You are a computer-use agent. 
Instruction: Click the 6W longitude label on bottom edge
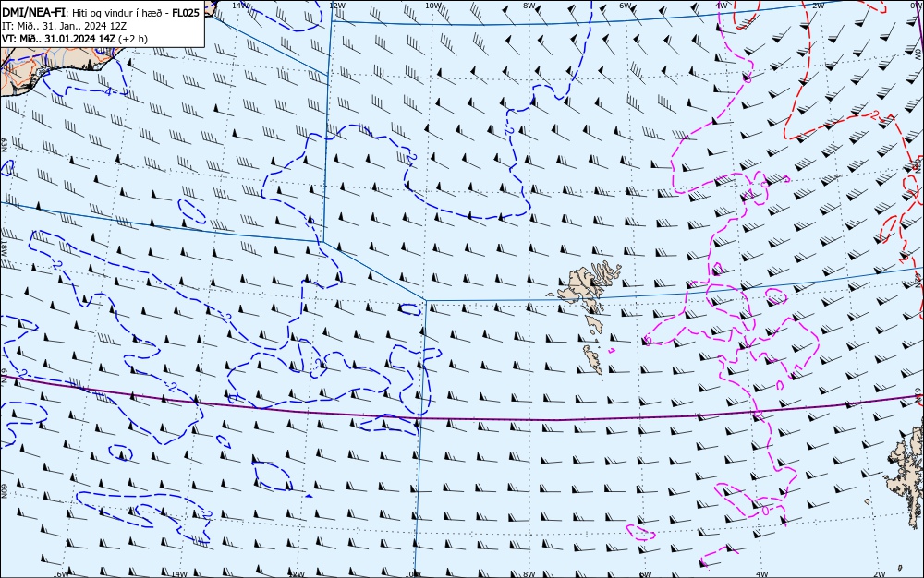(646, 574)
